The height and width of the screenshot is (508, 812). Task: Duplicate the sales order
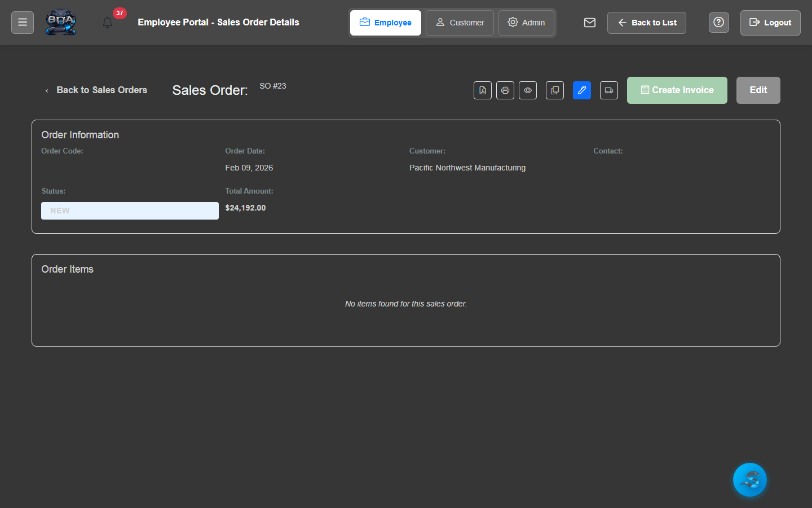pyautogui.click(x=554, y=90)
